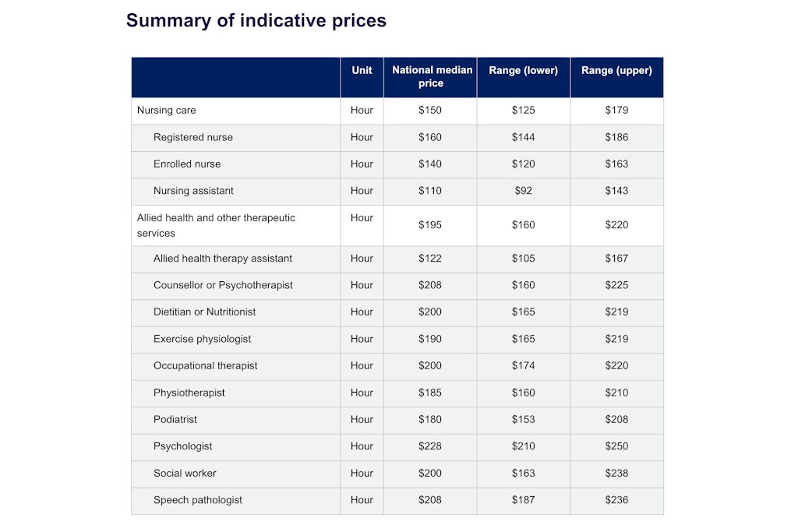Click the Nursing assistant lower range '$92'
Image resolution: width=798 pixels, height=532 pixels.
point(523,191)
